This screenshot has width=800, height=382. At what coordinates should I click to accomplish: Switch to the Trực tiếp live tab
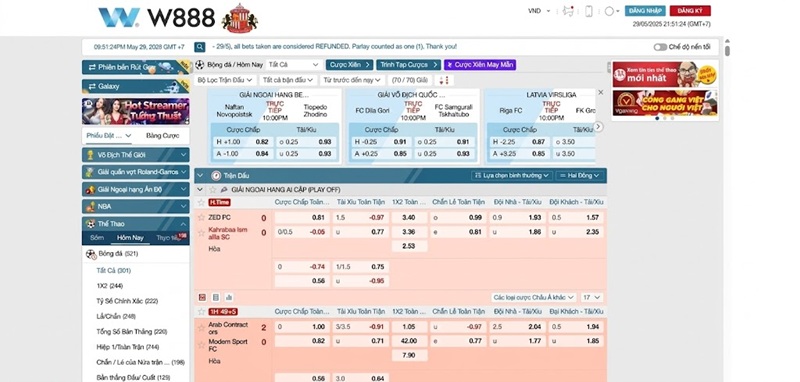click(170, 238)
